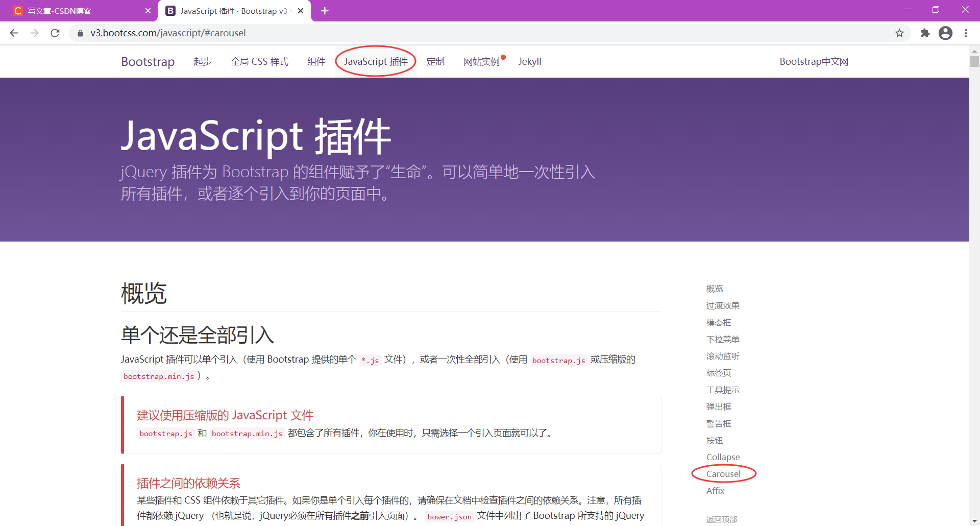
Task: Close the JavaScript 插件 Bootstrap tab
Action: [x=301, y=11]
